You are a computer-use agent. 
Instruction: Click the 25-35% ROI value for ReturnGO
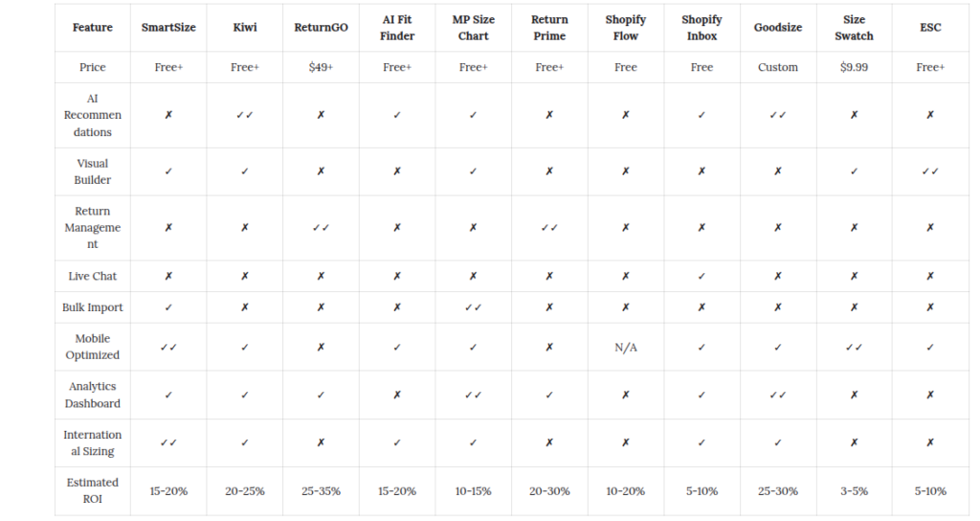pyautogui.click(x=321, y=491)
